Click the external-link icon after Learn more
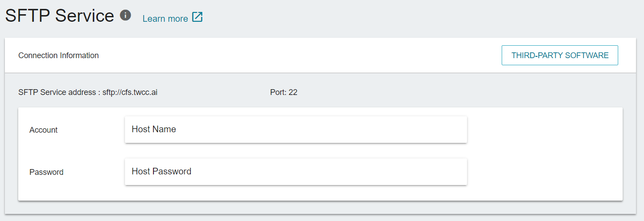Screen dimensions: 644x221 click(197, 17)
